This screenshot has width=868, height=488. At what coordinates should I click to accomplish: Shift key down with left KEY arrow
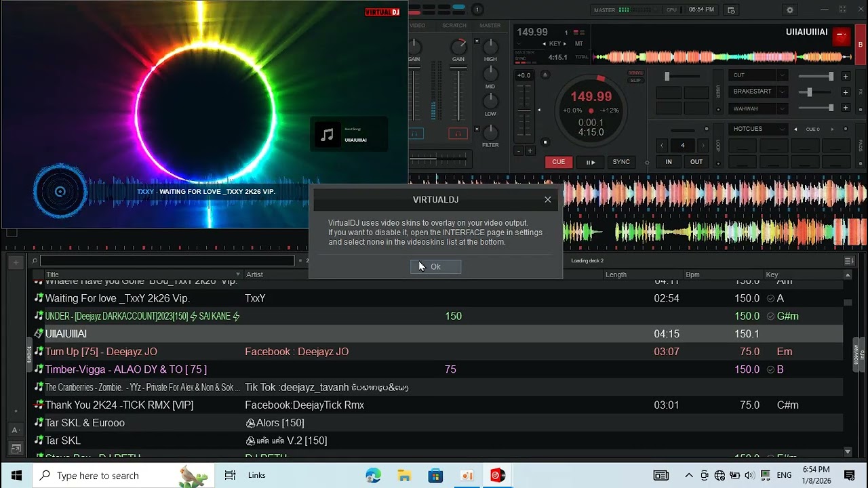click(x=542, y=43)
